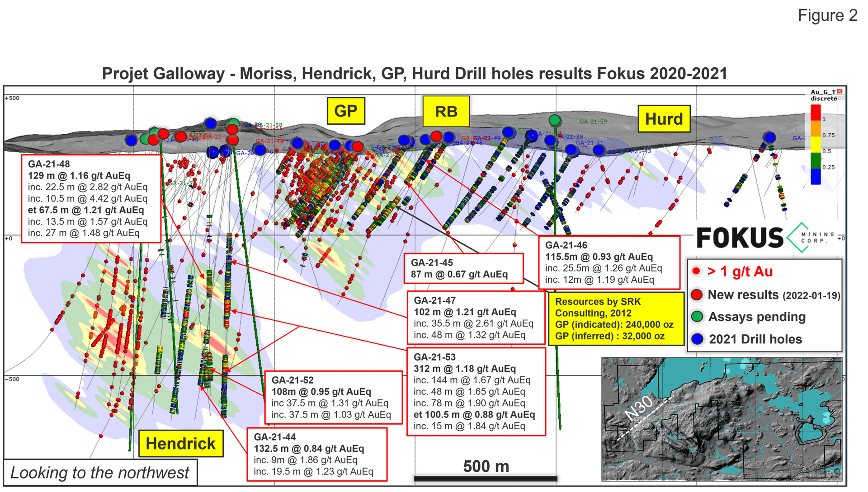This screenshot has width=868, height=492.
Task: Select the yellow RB zone label
Action: point(446,111)
